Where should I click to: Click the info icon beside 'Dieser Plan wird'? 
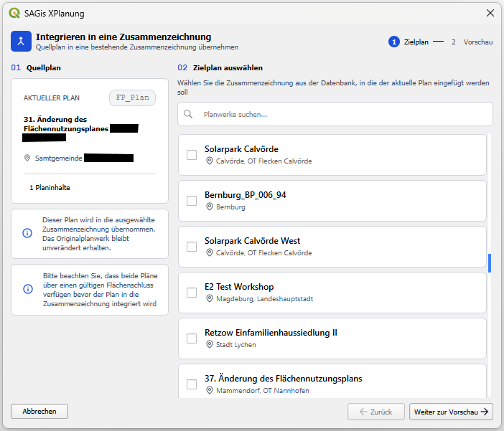coord(27,233)
